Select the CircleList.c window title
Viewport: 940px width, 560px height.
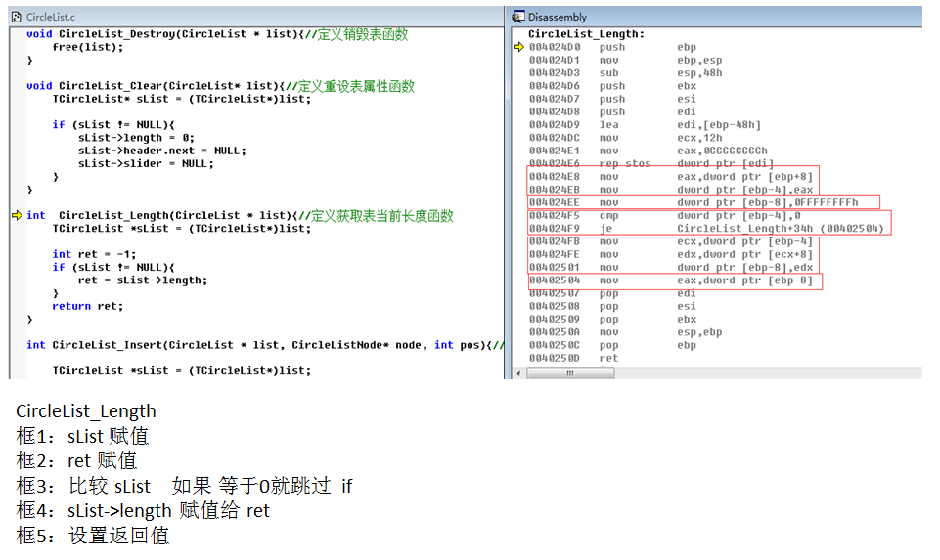51,17
